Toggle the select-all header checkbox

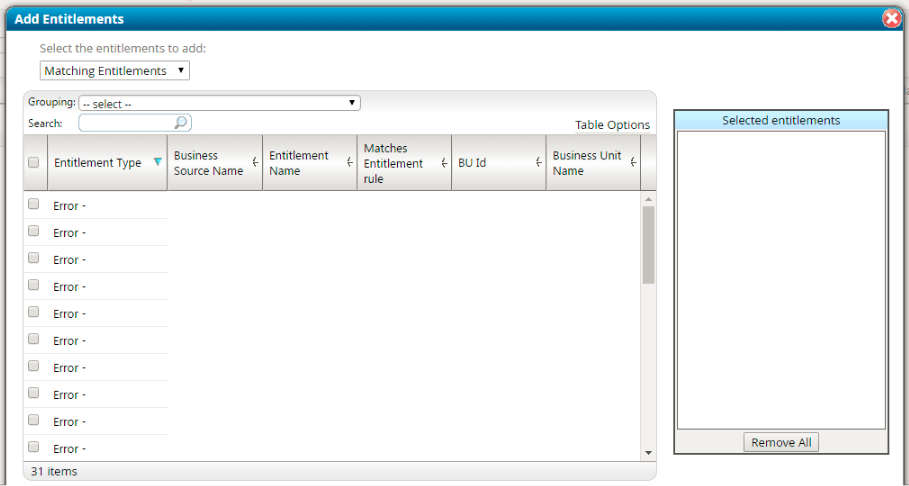(x=34, y=163)
